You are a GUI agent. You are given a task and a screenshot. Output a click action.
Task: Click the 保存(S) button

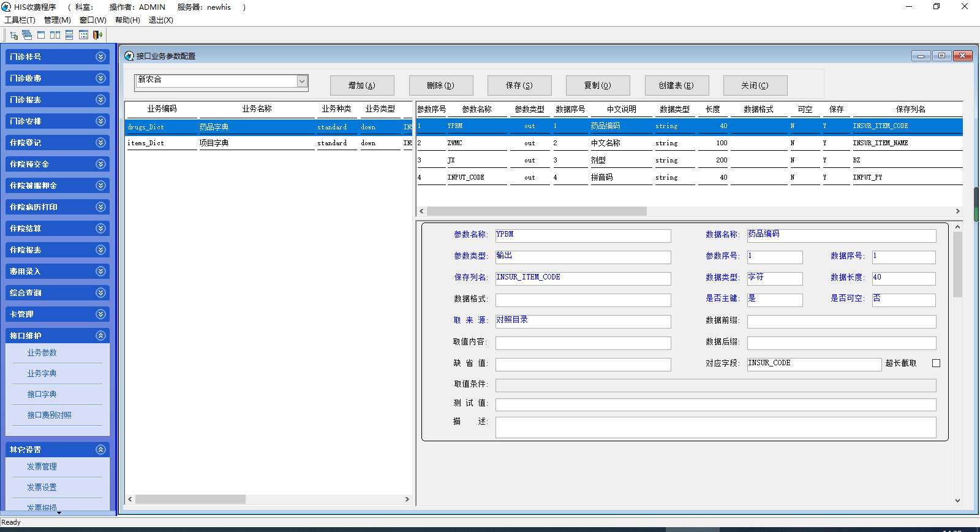519,85
